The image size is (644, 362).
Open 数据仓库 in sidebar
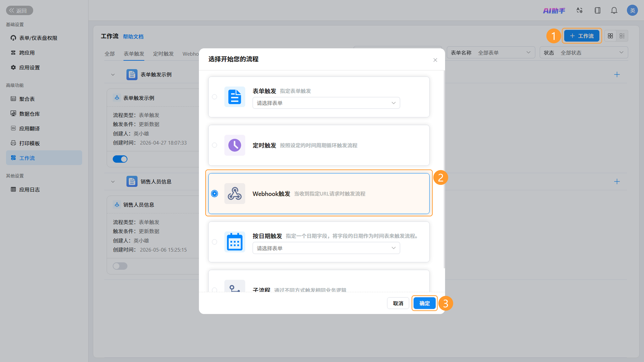pyautogui.click(x=44, y=114)
